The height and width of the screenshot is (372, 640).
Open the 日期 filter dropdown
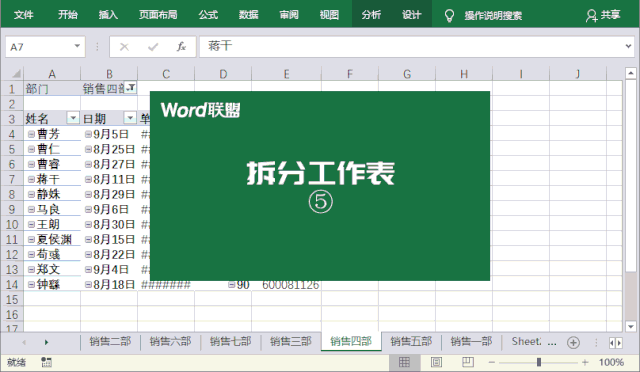[x=130, y=118]
